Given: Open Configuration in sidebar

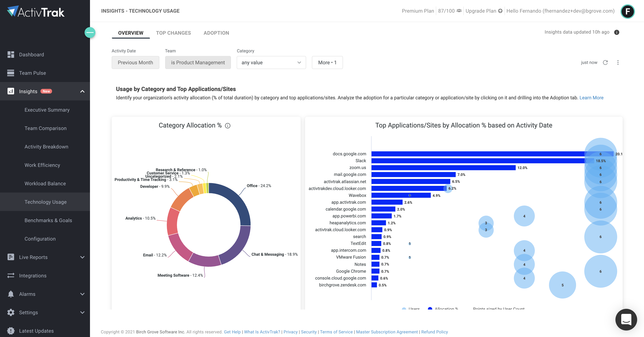Looking at the screenshot, I should point(40,239).
